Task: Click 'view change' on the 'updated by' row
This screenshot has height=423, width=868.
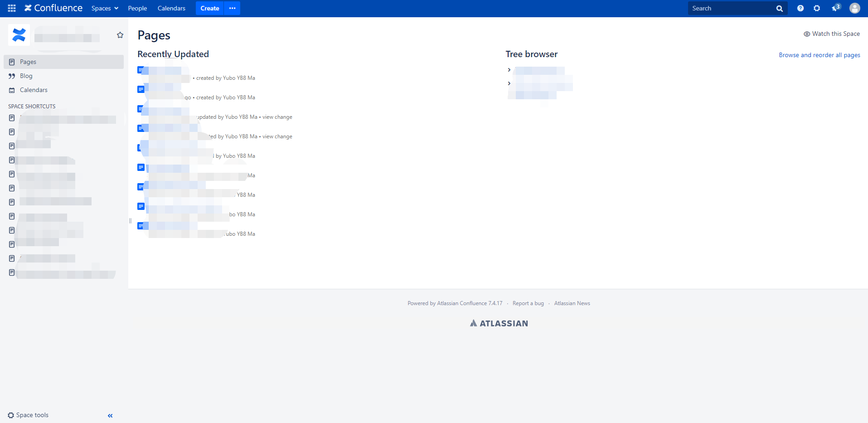Action: (277, 117)
